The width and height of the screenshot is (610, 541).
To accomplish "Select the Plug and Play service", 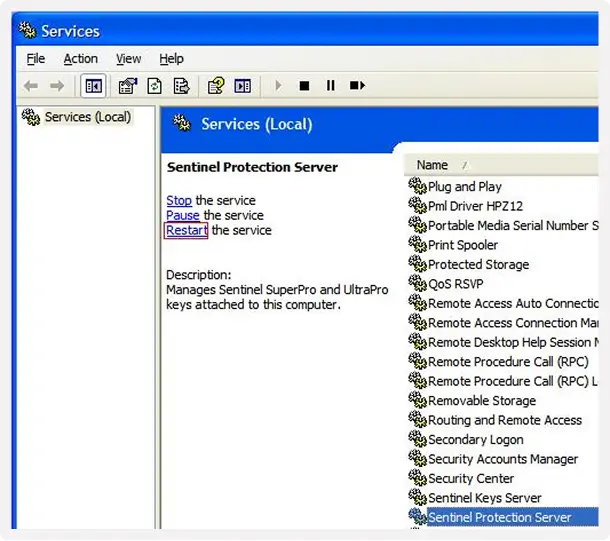I will [465, 187].
